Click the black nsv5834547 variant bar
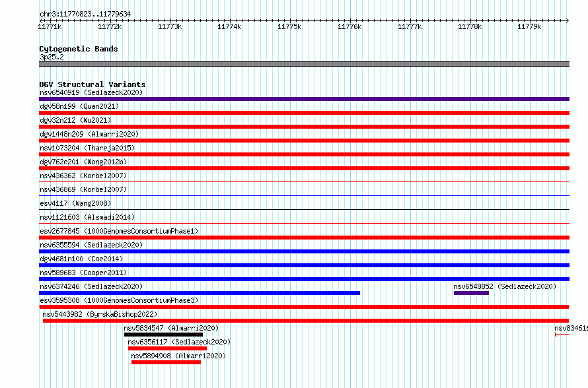Viewport: 588px width, 388px height. (x=163, y=335)
